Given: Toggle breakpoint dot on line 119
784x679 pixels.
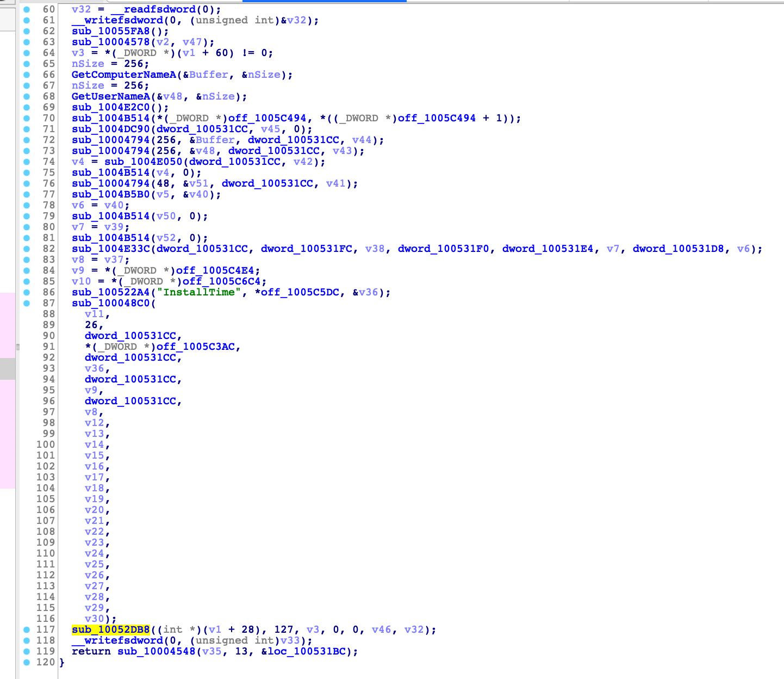Looking at the screenshot, I should 27,651.
